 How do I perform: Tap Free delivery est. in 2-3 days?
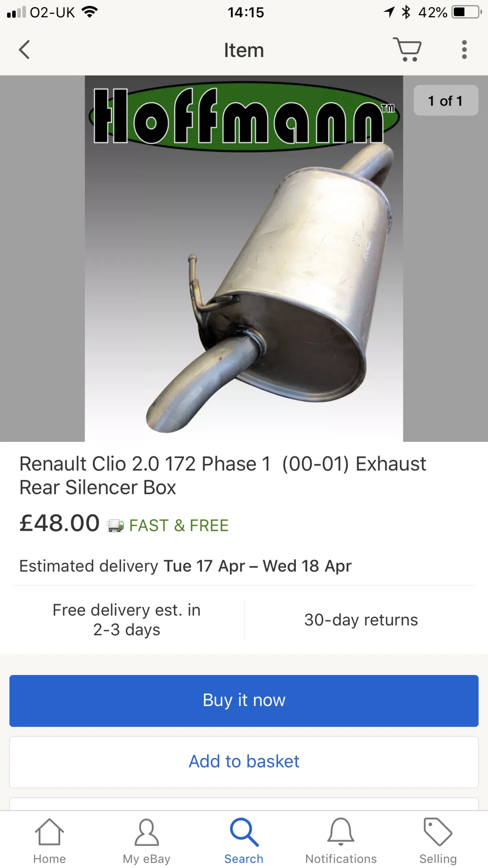point(127,620)
